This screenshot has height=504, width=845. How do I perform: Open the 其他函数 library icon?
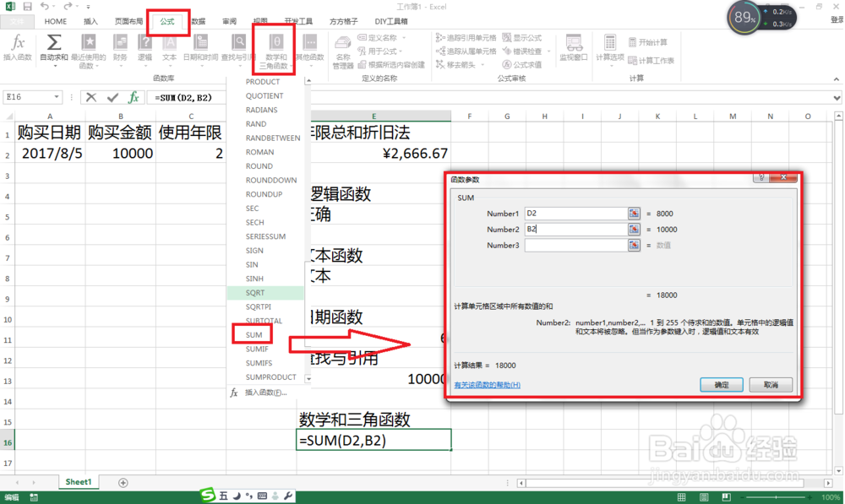point(310,43)
